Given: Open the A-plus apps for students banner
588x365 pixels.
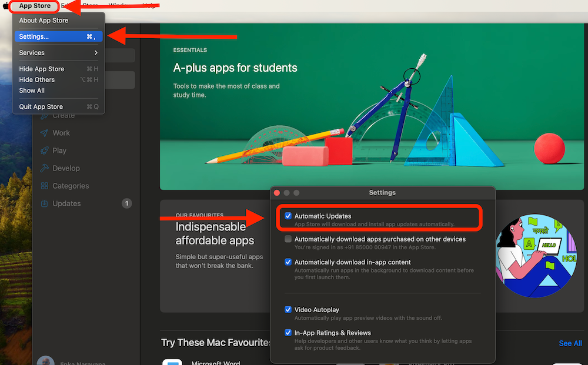Looking at the screenshot, I should pos(372,106).
